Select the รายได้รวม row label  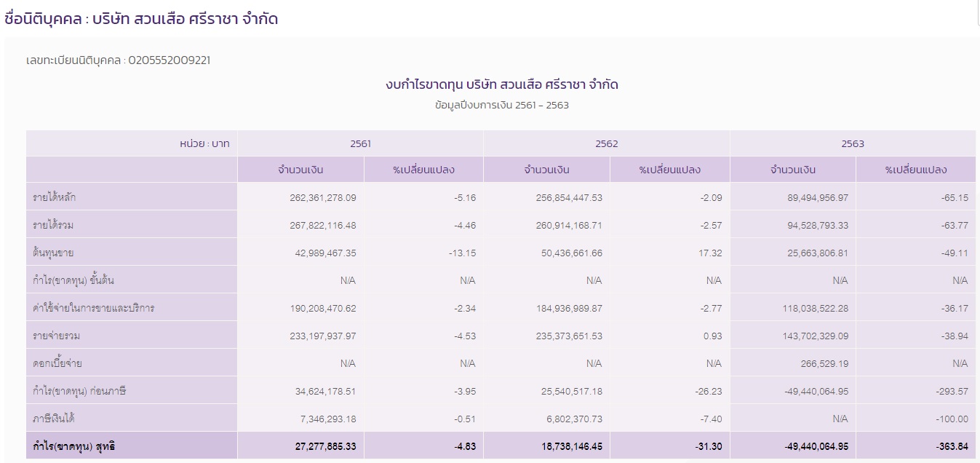tap(52, 224)
